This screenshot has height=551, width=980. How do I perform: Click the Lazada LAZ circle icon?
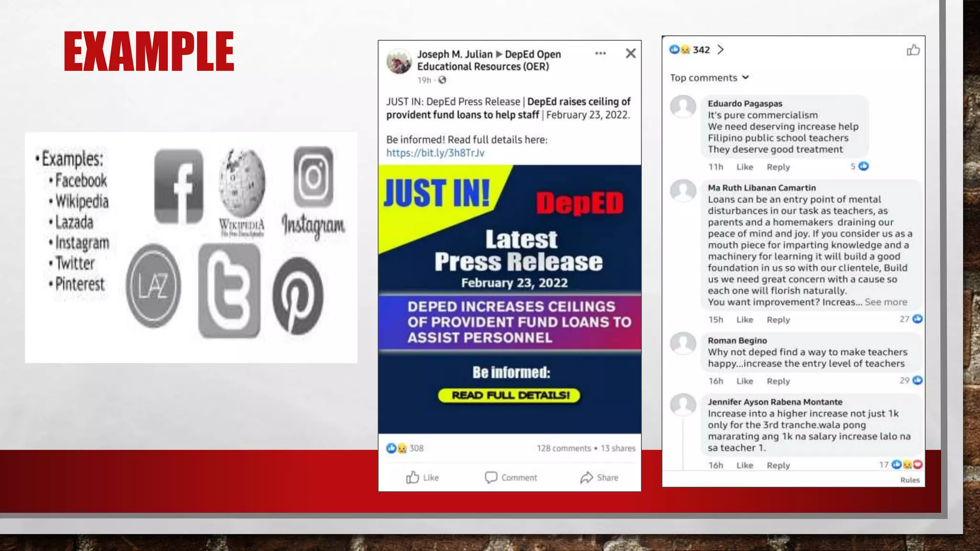tap(154, 286)
